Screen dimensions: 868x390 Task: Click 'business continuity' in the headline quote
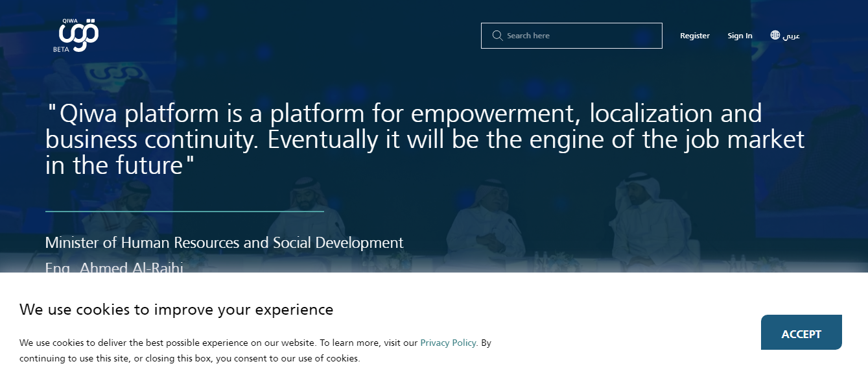click(x=153, y=140)
